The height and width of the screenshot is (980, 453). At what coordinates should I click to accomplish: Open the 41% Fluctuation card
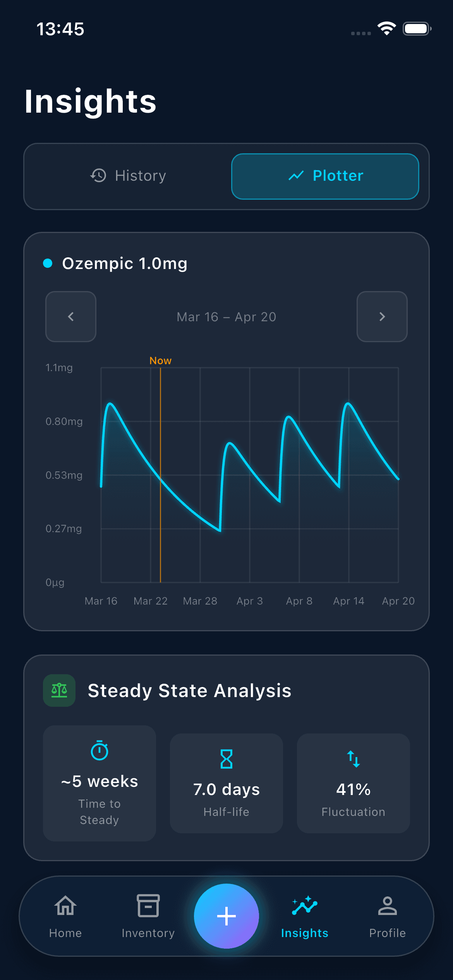pyautogui.click(x=353, y=783)
